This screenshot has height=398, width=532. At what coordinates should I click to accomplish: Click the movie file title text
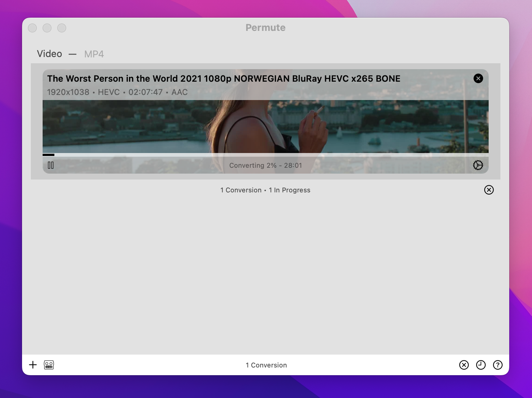[x=224, y=79]
